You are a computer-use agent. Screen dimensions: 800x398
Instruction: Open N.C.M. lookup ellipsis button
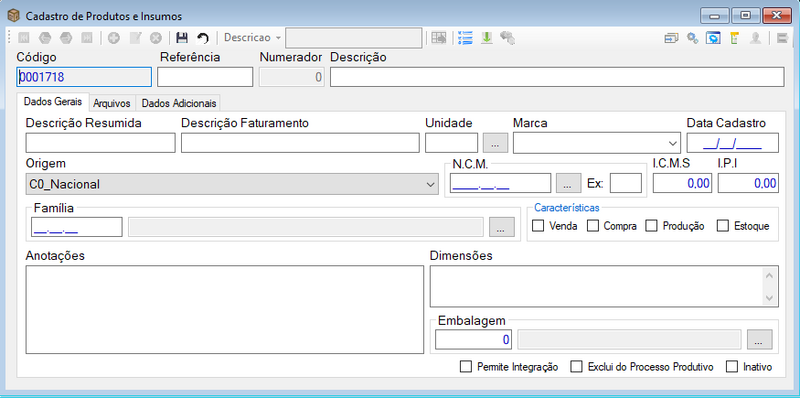point(568,183)
